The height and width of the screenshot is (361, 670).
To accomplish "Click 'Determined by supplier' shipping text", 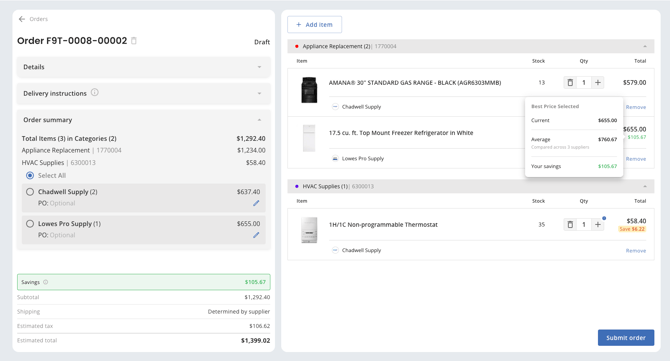I will (239, 311).
